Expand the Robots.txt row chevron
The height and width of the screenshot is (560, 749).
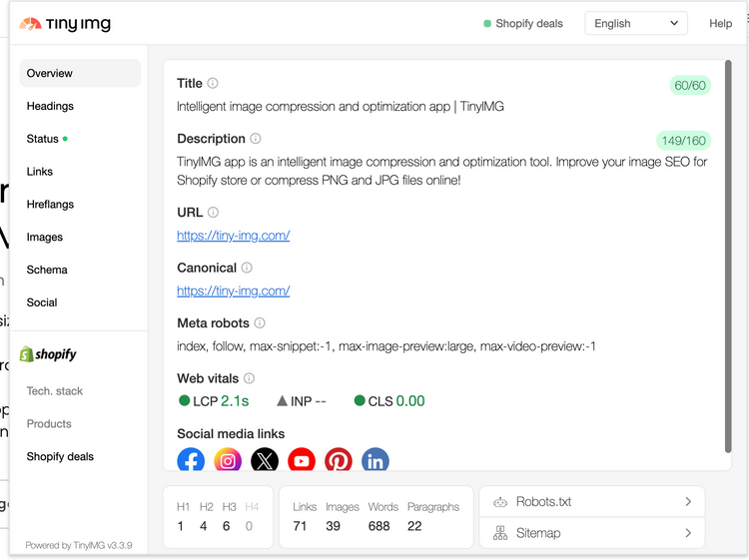[x=688, y=502]
